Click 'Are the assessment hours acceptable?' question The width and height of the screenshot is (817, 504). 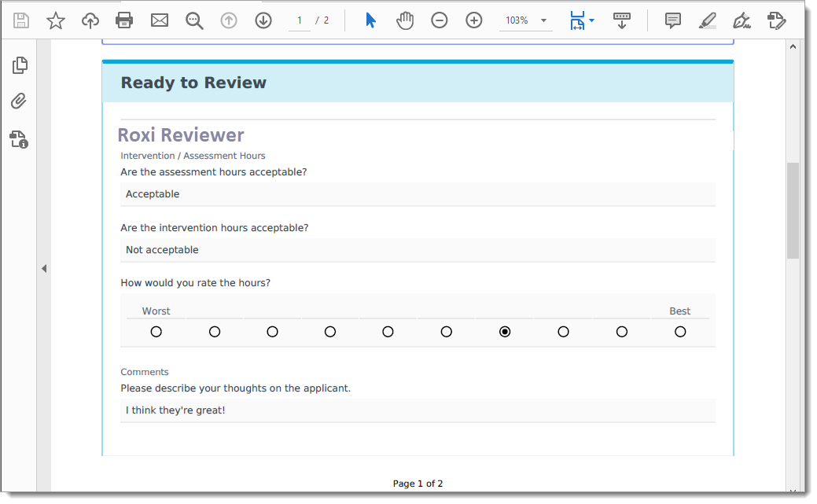pos(214,172)
